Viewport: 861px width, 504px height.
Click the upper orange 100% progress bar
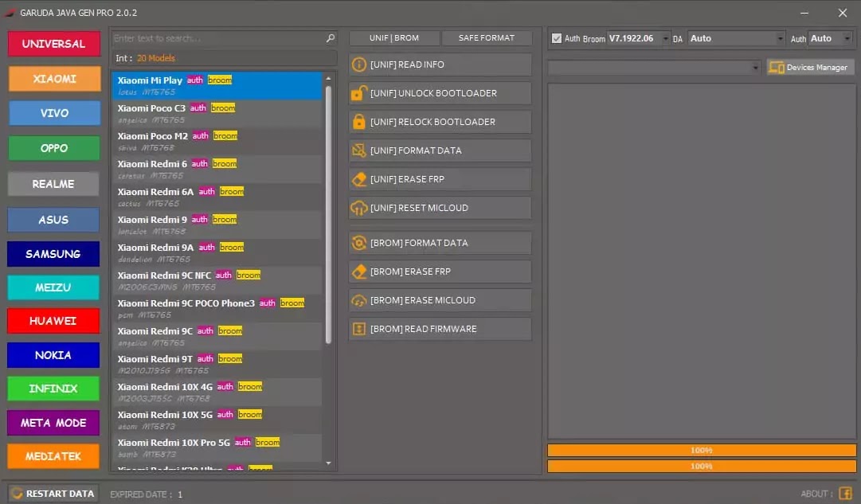[701, 450]
